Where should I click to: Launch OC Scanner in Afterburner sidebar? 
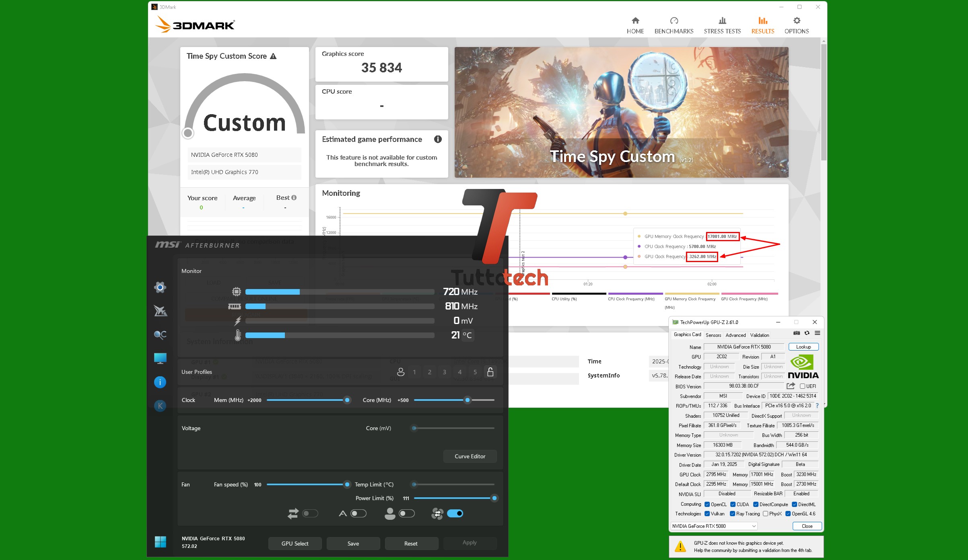pyautogui.click(x=160, y=334)
